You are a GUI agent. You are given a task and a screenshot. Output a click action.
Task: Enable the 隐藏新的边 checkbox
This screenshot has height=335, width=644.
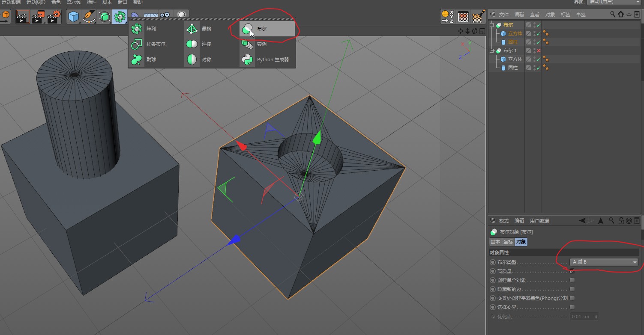[x=572, y=289]
